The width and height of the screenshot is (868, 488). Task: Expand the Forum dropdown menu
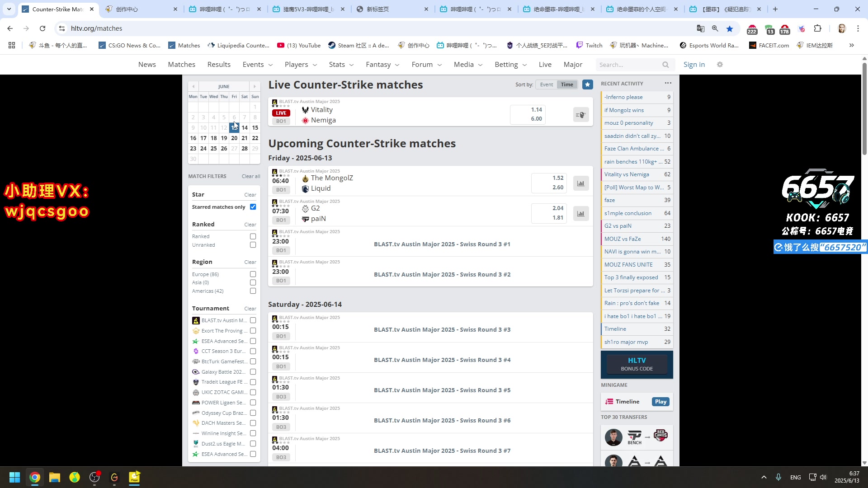click(426, 65)
